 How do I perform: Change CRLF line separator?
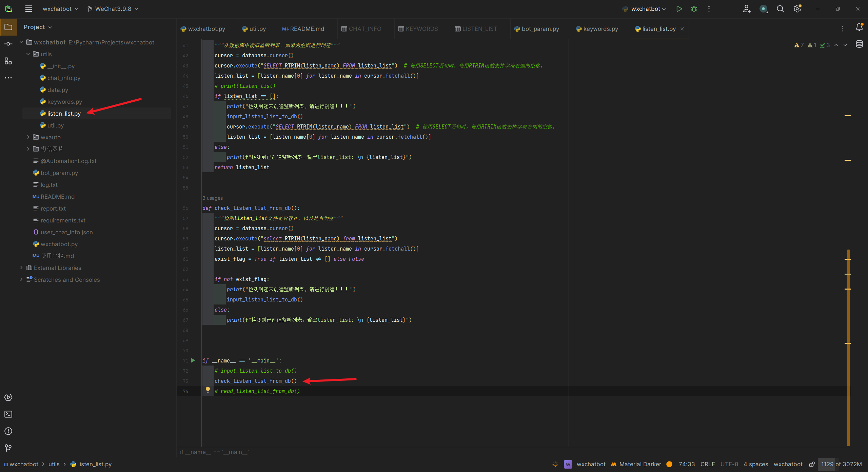point(708,464)
